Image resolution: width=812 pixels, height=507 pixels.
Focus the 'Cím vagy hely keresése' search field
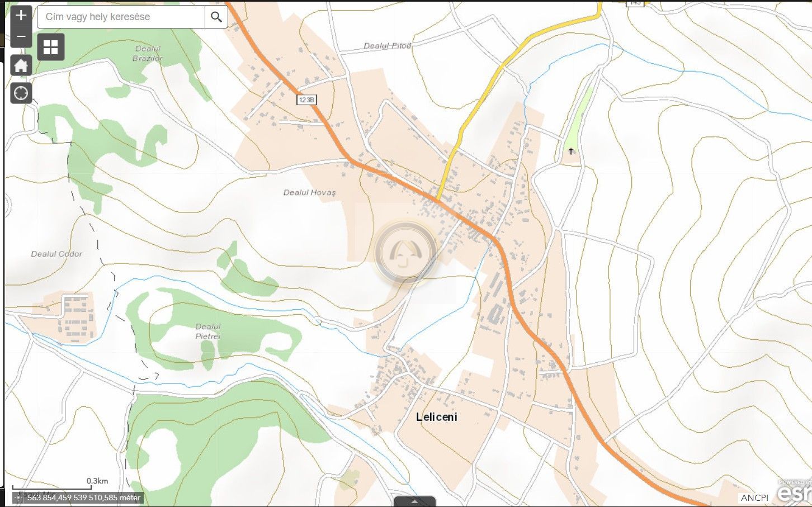(x=121, y=17)
